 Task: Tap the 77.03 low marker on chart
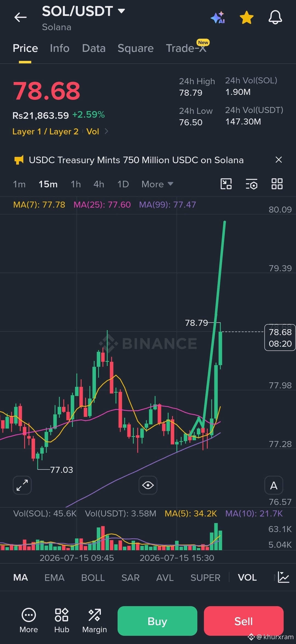coord(61,470)
